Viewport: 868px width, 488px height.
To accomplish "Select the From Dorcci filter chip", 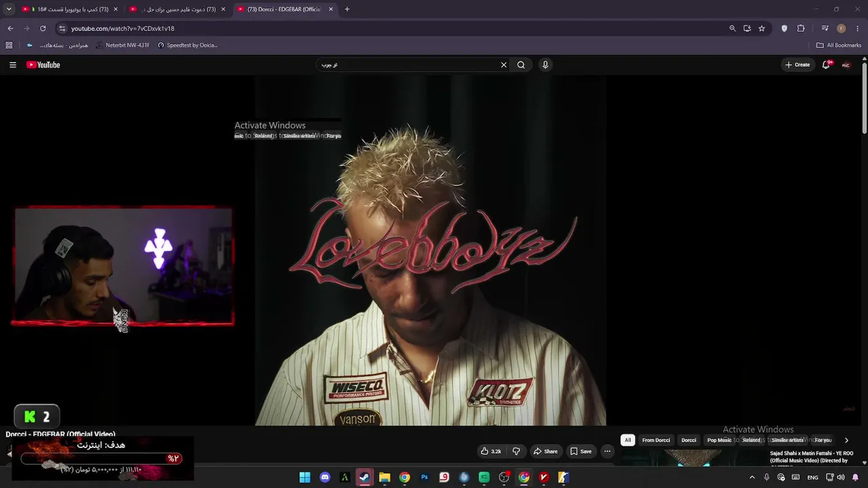I will (656, 440).
